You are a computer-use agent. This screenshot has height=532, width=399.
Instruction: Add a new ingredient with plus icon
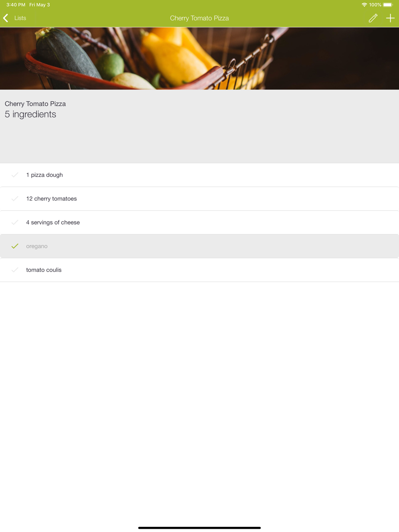pos(390,18)
